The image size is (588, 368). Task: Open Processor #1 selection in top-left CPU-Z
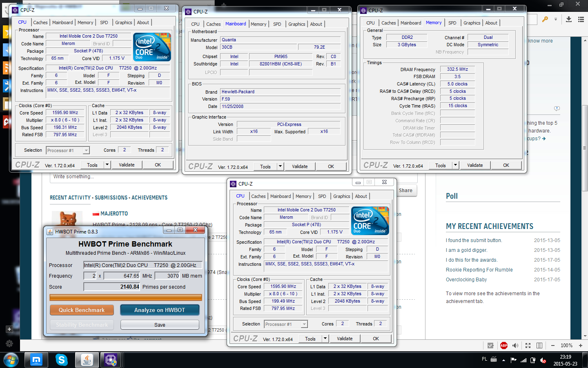click(68, 150)
